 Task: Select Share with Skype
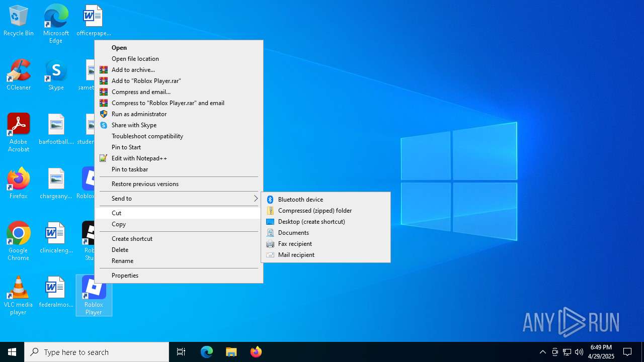tap(179, 125)
